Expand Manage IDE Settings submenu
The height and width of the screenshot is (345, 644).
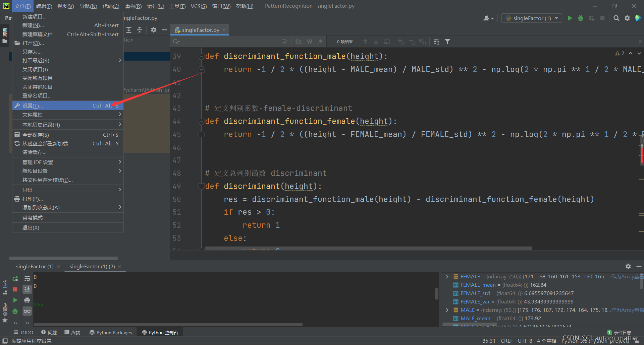68,162
